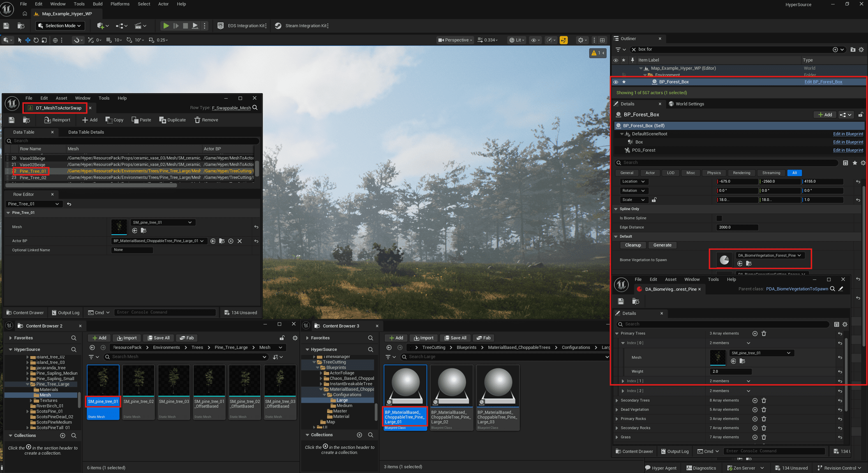Clear the Actor BP reference in Row Editor
868x473 pixels.
[x=240, y=241]
